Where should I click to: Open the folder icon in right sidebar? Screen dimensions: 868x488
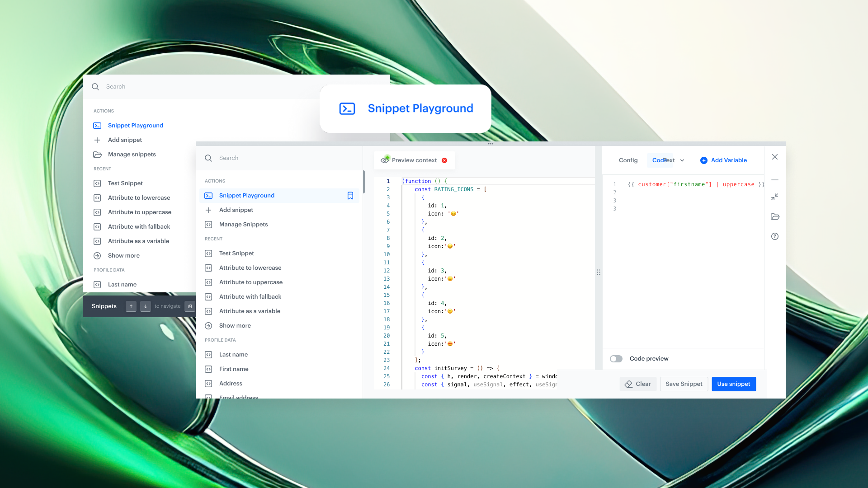click(x=774, y=217)
